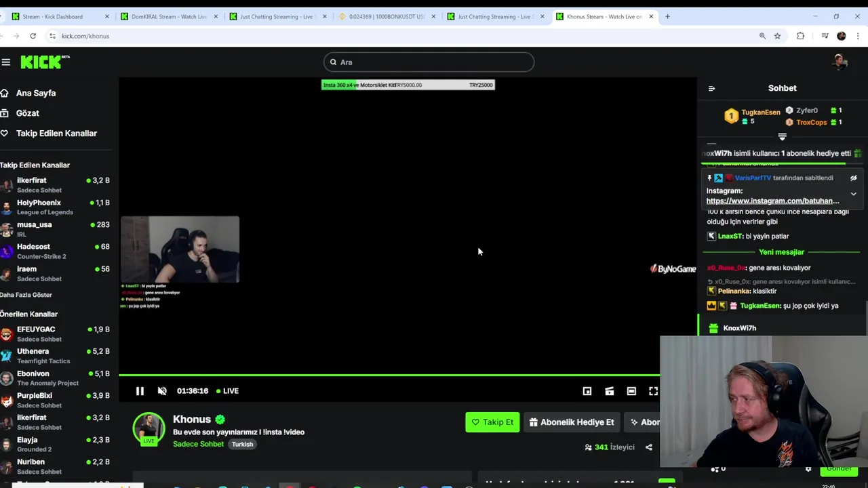This screenshot has height=488, width=868.
Task: Hide the pinned message
Action: point(854,178)
